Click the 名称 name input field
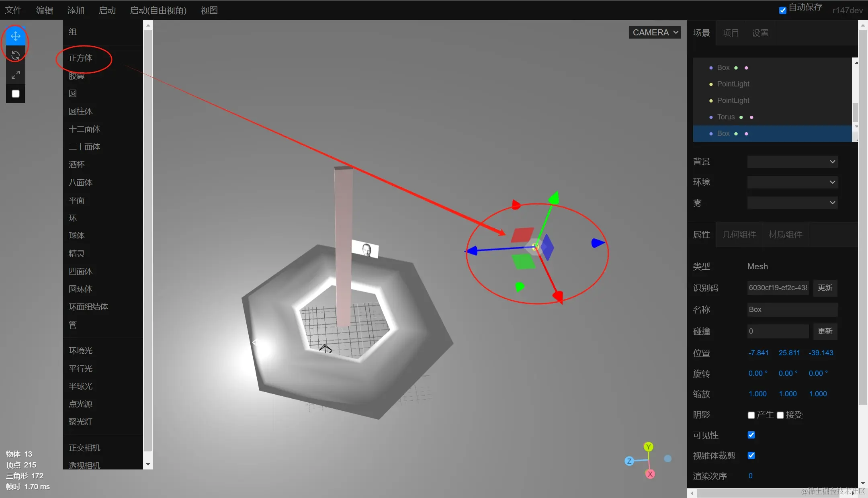The width and height of the screenshot is (868, 498). pyautogui.click(x=792, y=309)
